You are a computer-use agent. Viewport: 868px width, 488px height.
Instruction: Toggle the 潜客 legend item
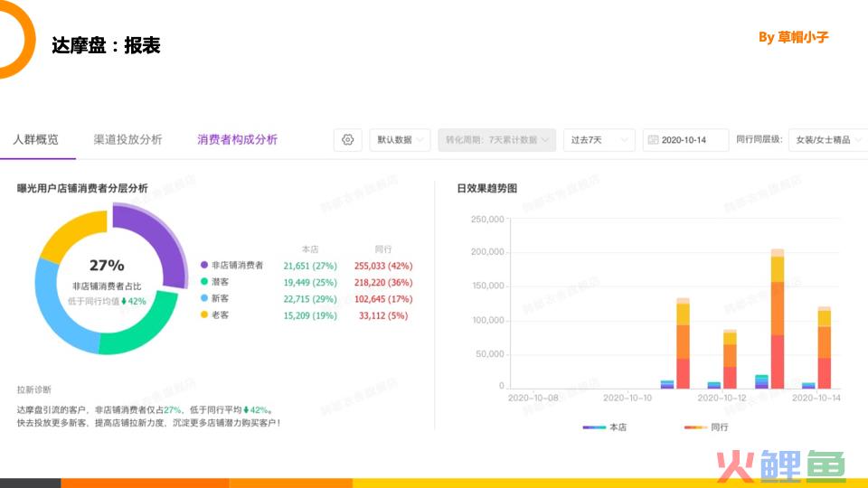[215, 282]
